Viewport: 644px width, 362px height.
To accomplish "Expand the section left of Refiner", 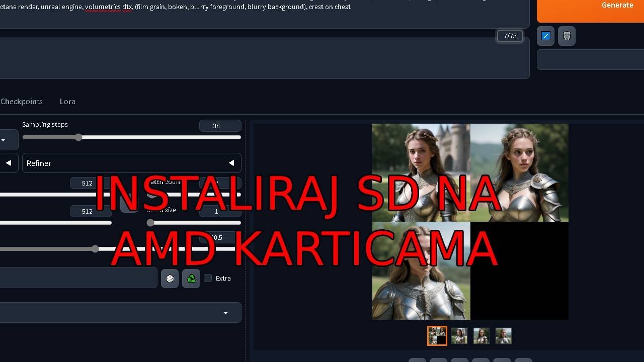I will 9,163.
